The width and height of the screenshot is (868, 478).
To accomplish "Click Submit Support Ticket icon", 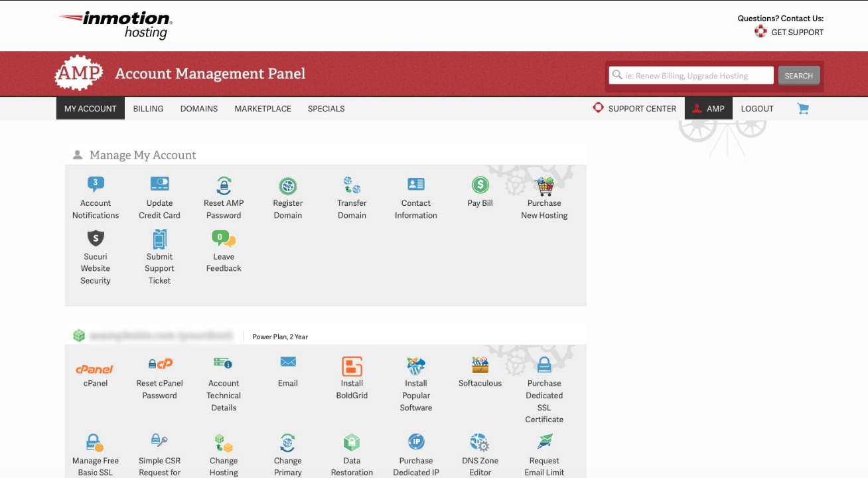I will pos(159,238).
